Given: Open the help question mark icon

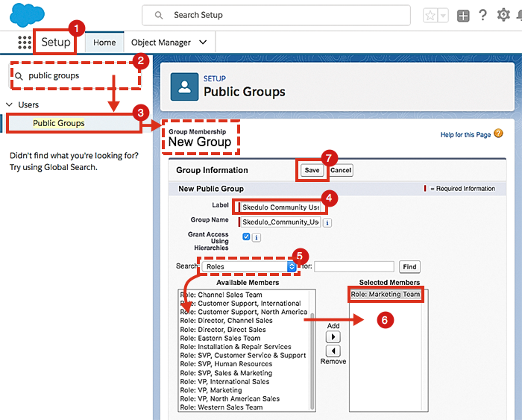Looking at the screenshot, I should 482,15.
